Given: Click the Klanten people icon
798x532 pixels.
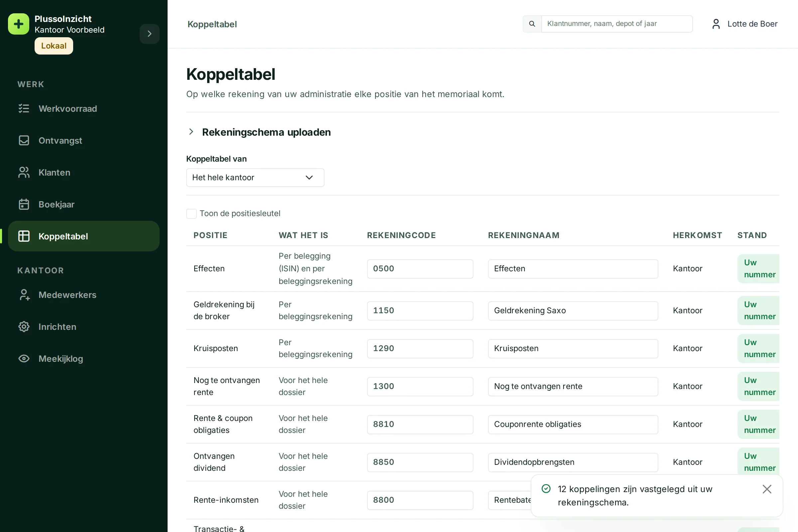Looking at the screenshot, I should point(24,172).
